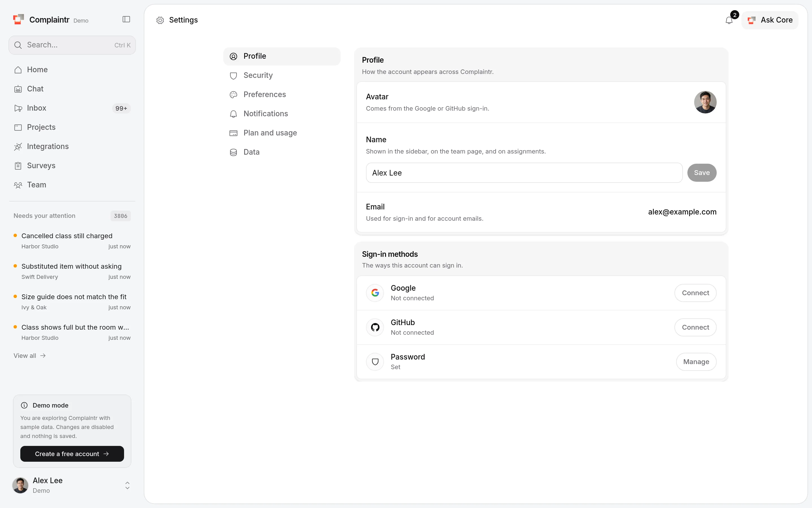
Task: Follow the View all link
Action: click(30, 356)
